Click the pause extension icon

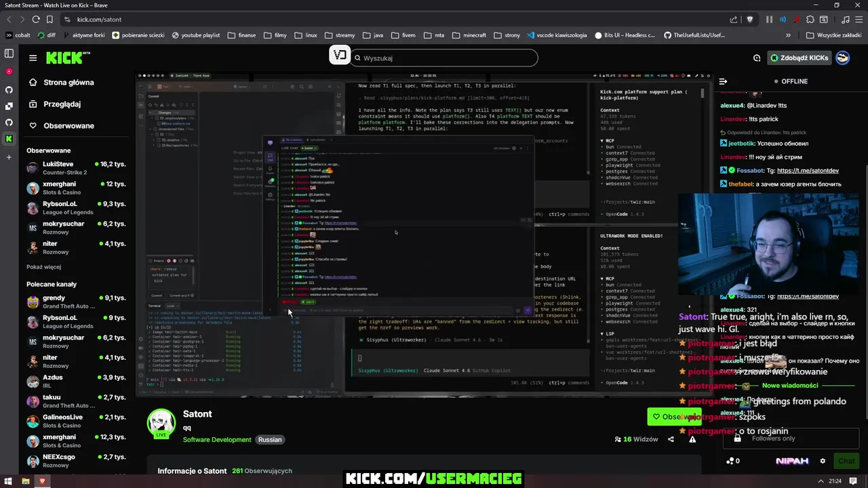(769, 20)
